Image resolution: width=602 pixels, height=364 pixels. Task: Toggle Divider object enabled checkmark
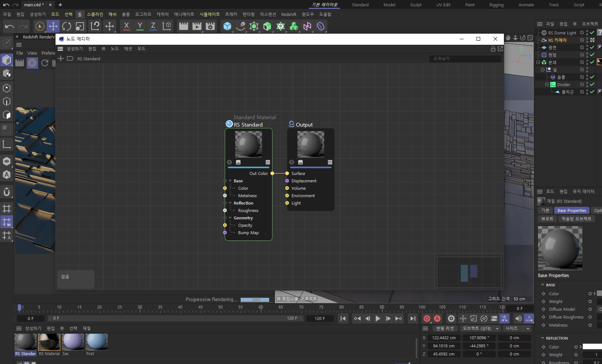(x=592, y=85)
